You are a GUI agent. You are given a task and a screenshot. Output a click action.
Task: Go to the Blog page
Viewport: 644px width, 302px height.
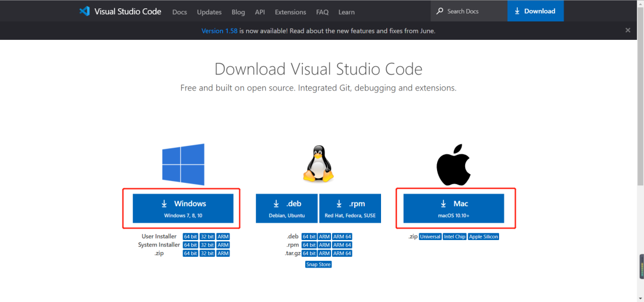238,12
